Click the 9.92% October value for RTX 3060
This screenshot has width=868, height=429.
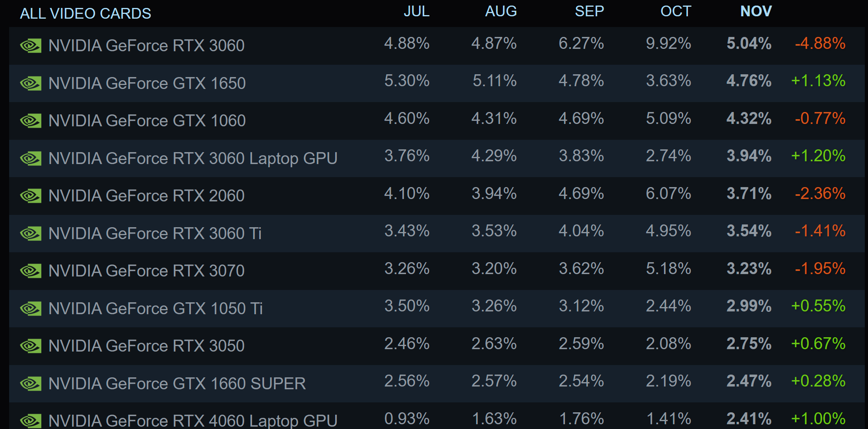[x=668, y=44]
